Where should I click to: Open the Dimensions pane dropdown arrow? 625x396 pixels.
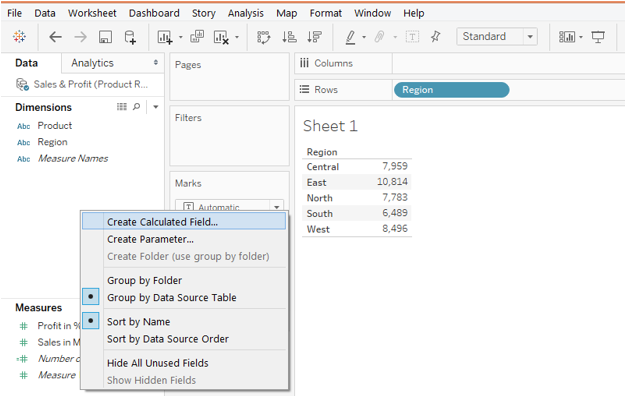pyautogui.click(x=156, y=107)
